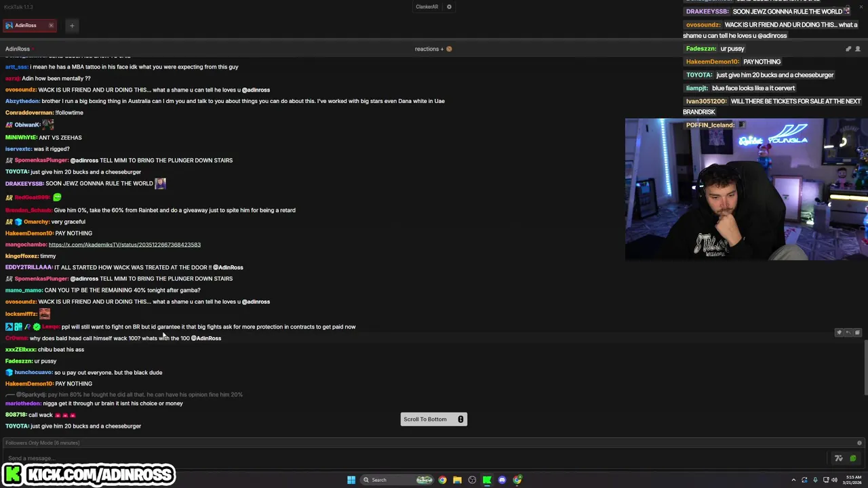The height and width of the screenshot is (488, 868).
Task: Open the ClankerAR account label
Action: coord(427,7)
